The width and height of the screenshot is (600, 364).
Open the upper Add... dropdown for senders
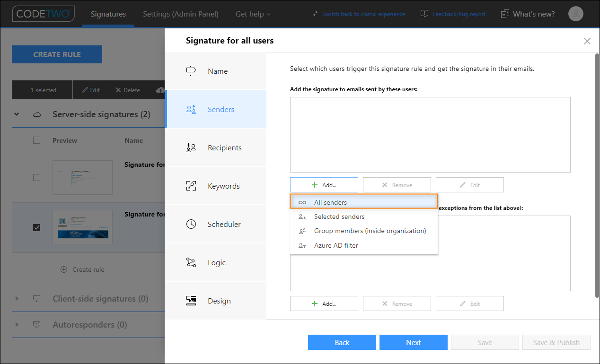coord(324,185)
